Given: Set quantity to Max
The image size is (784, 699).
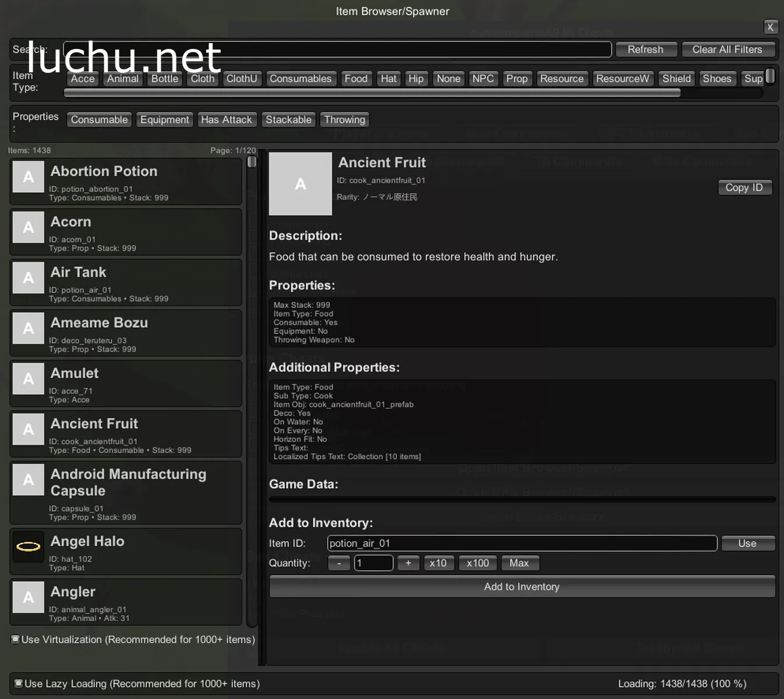Looking at the screenshot, I should click(519, 563).
